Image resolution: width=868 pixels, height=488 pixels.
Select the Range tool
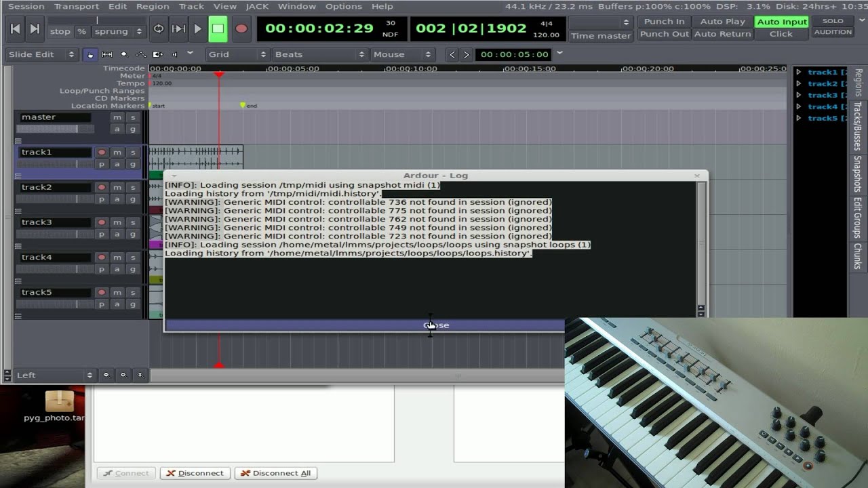pyautogui.click(x=107, y=54)
